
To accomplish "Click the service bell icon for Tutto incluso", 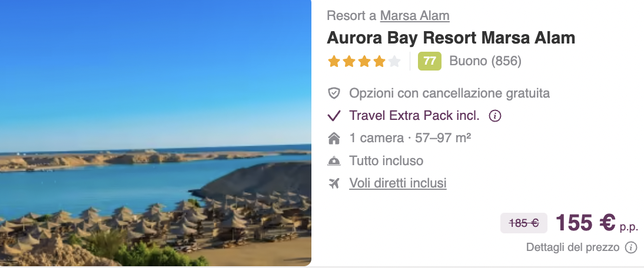I will [x=334, y=161].
